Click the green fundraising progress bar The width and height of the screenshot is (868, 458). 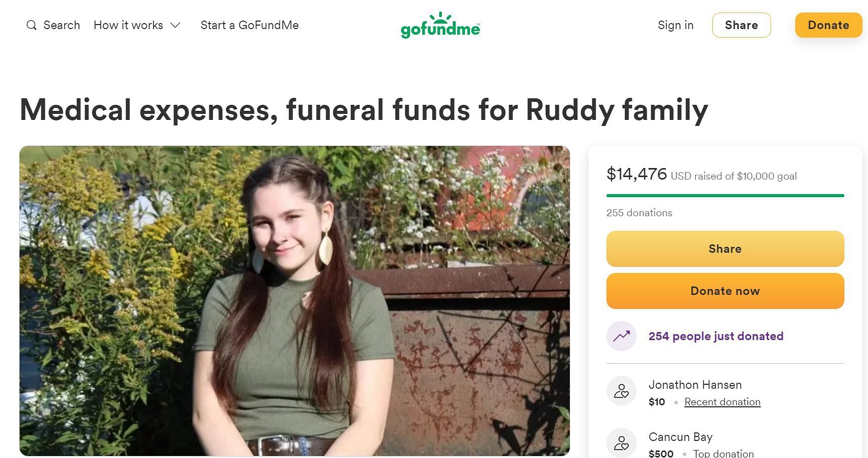coord(725,195)
